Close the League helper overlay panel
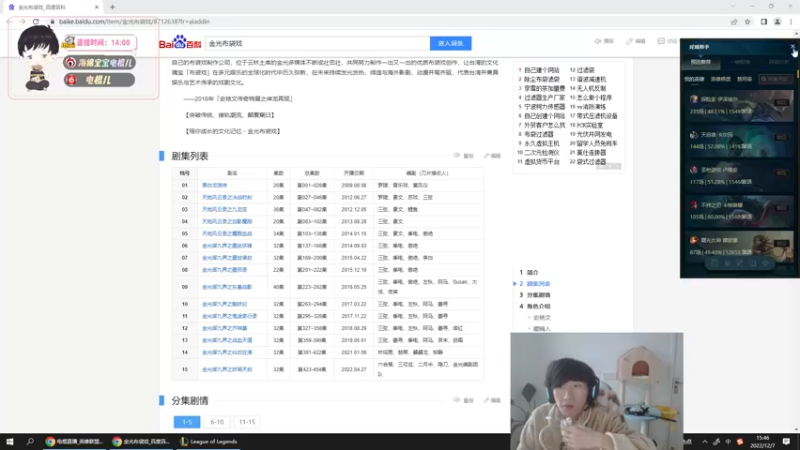Image resolution: width=800 pixels, height=450 pixels. point(793,46)
